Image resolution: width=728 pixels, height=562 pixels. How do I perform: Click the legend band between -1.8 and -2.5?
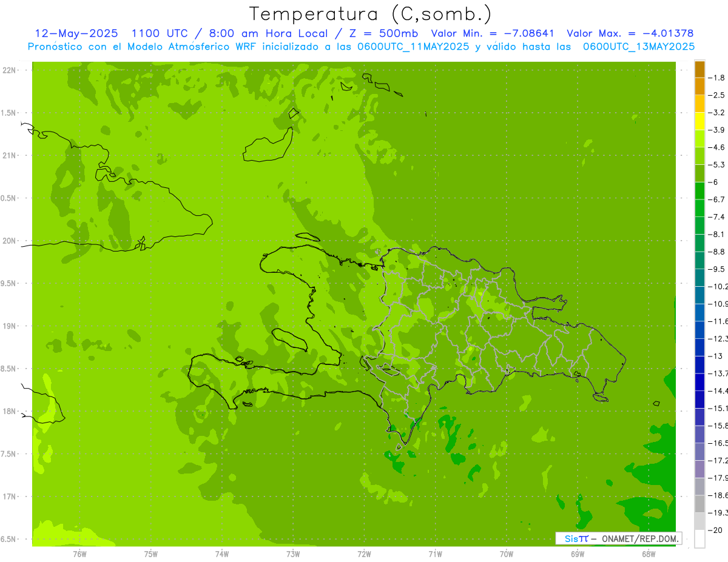(699, 86)
